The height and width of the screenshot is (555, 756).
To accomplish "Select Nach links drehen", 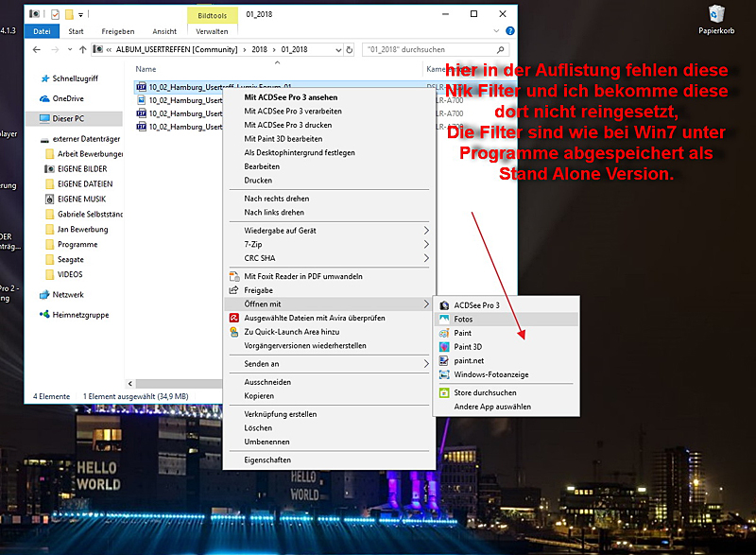I will 274,212.
